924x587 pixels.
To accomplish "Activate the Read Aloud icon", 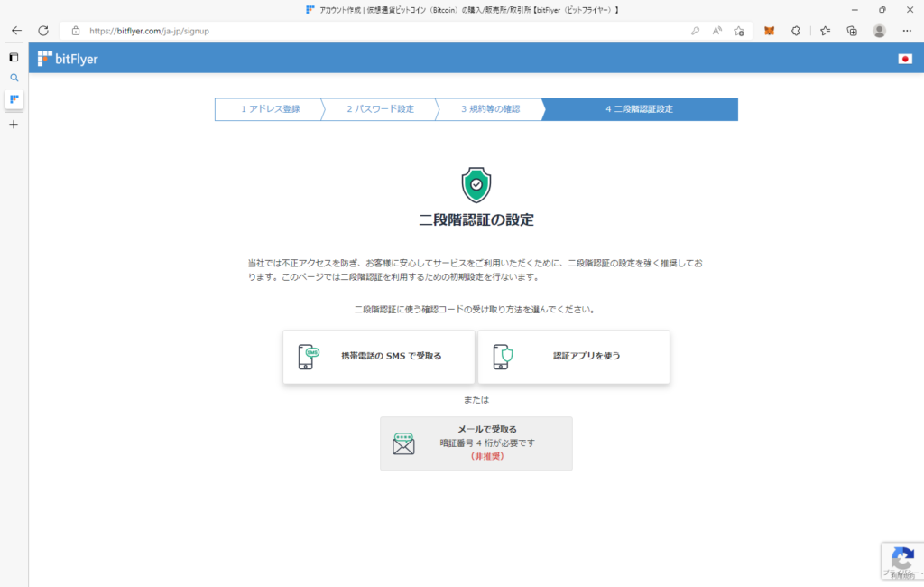I will pyautogui.click(x=717, y=30).
